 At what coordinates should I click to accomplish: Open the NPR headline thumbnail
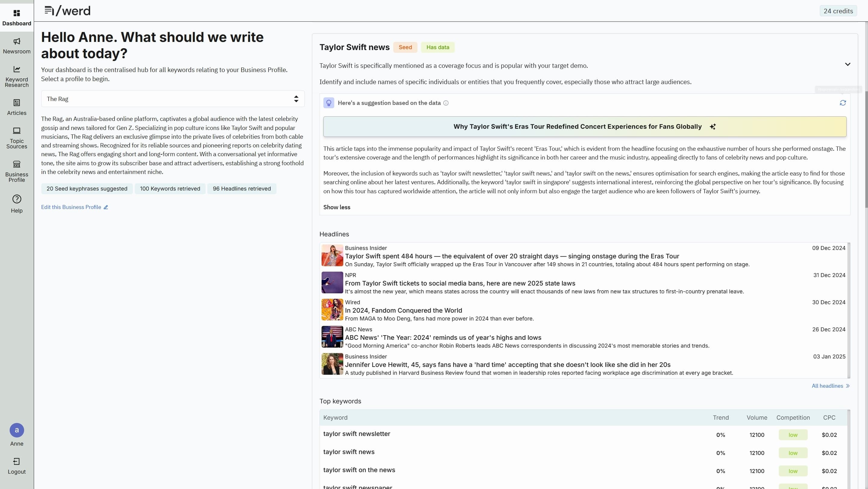point(332,282)
